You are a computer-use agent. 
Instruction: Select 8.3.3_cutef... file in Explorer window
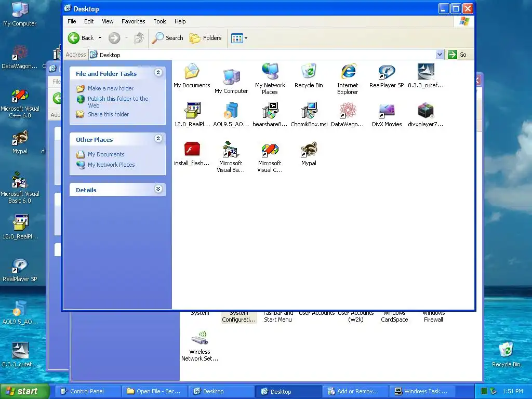tap(425, 76)
